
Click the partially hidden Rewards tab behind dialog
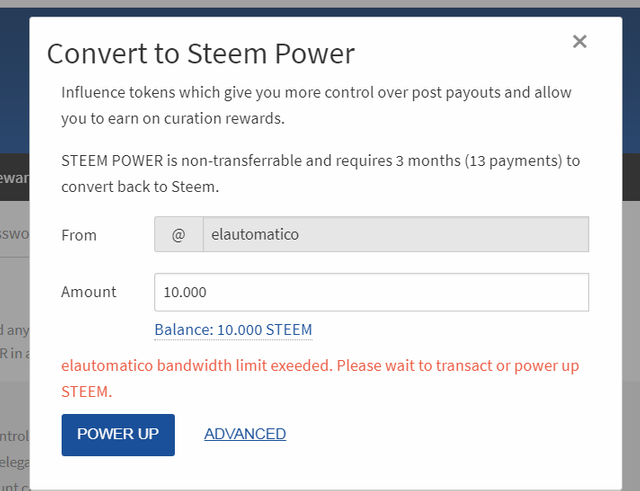(x=14, y=178)
